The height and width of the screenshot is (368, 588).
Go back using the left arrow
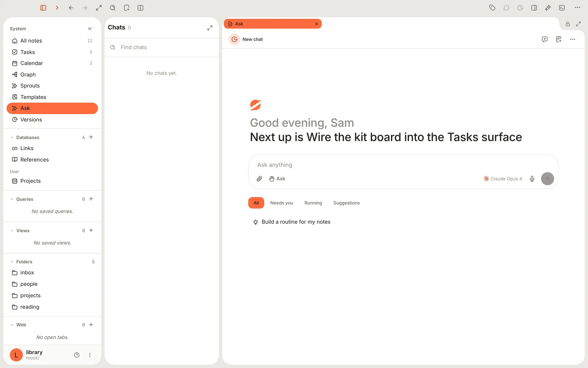71,8
